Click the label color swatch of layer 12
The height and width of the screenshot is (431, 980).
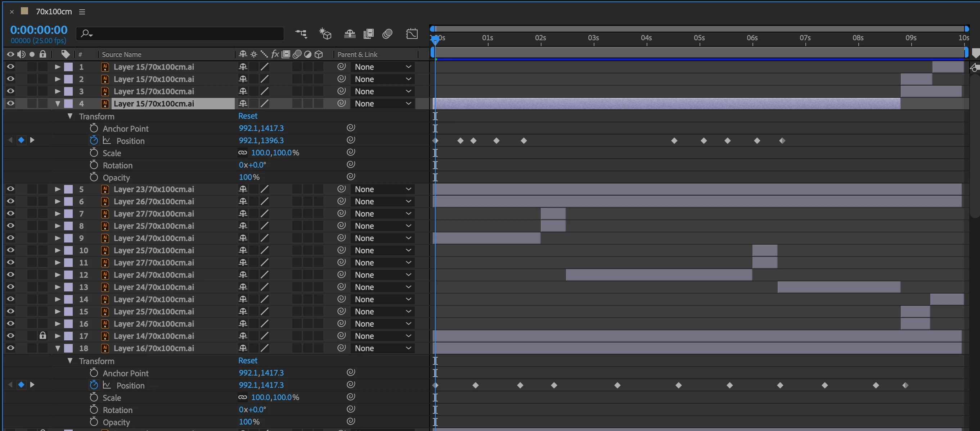68,275
